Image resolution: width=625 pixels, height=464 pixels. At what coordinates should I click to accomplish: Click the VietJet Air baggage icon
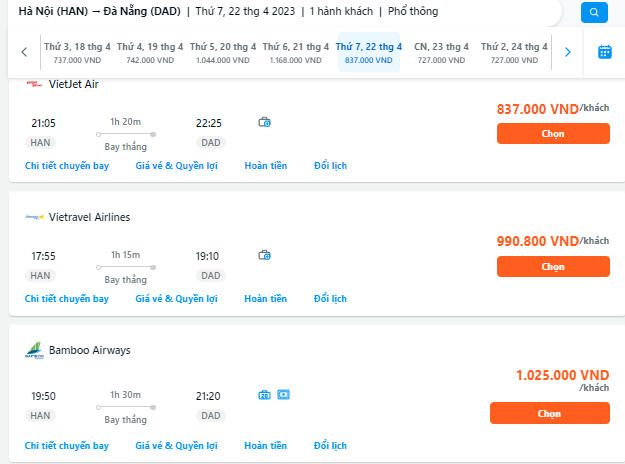264,122
